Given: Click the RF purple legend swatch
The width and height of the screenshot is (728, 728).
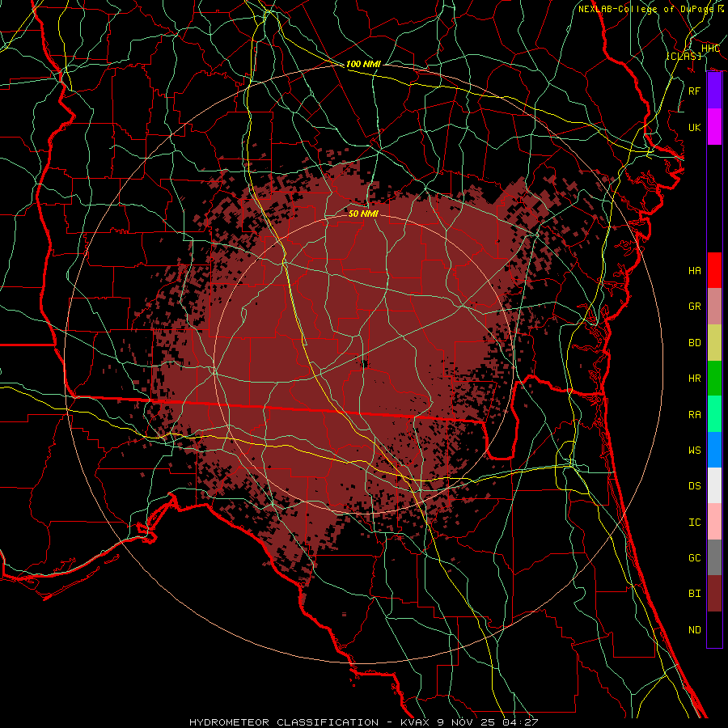Looking at the screenshot, I should pyautogui.click(x=714, y=91).
